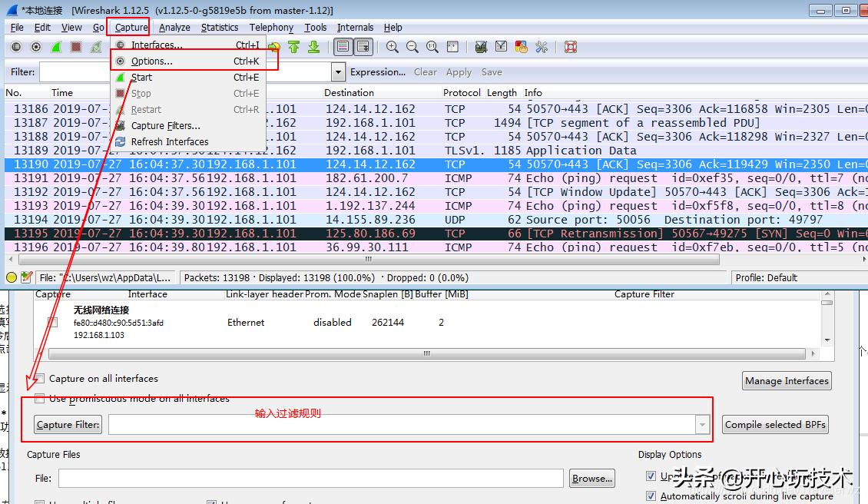Click the Manage Interfaces button
The image size is (868, 504).
coord(787,381)
